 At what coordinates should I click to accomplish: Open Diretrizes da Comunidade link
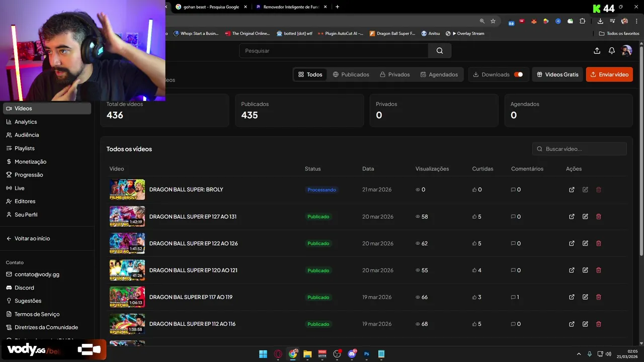tap(42, 327)
